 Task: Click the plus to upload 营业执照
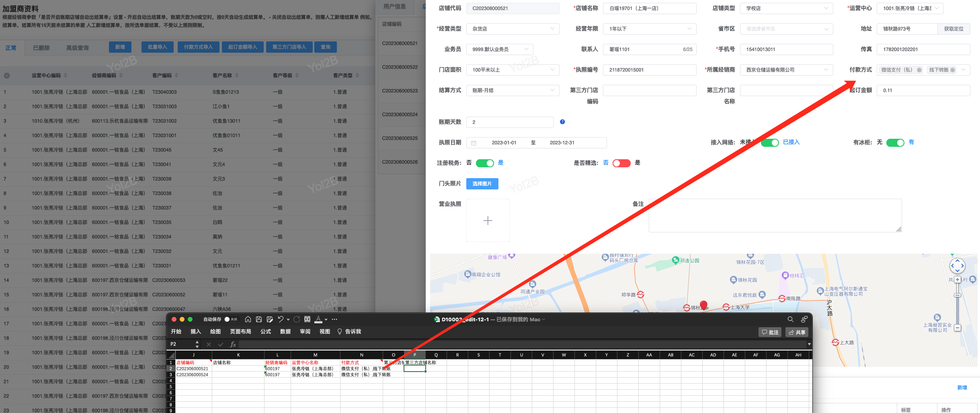[x=488, y=220]
